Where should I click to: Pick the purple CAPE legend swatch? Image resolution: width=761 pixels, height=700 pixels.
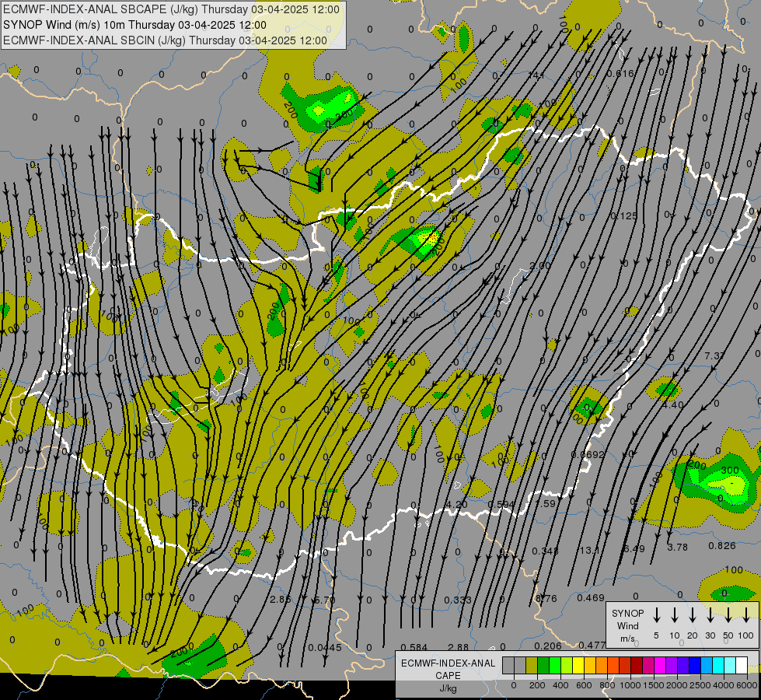(672, 666)
